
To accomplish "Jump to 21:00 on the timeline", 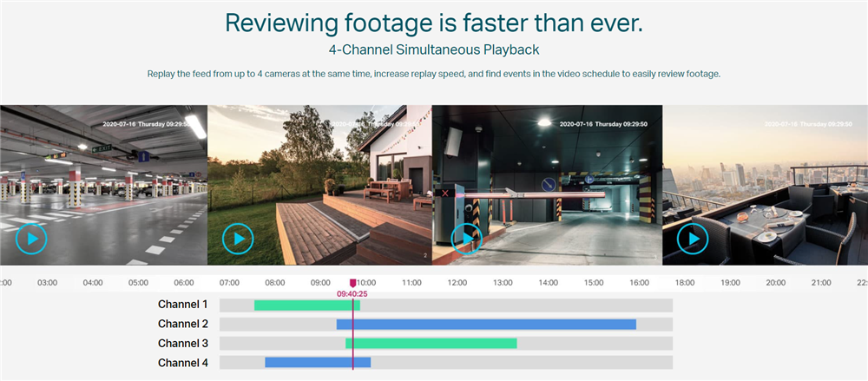I will coord(821,283).
